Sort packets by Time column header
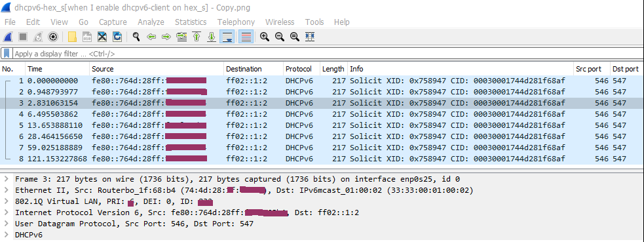This screenshot has width=644, height=242. (58, 69)
